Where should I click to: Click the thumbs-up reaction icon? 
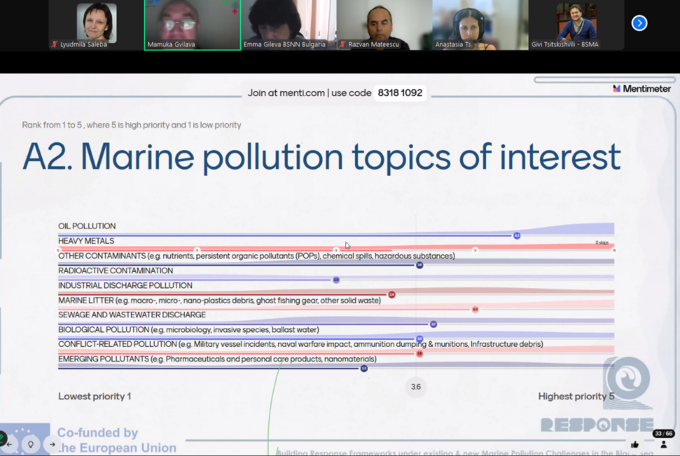(635, 444)
